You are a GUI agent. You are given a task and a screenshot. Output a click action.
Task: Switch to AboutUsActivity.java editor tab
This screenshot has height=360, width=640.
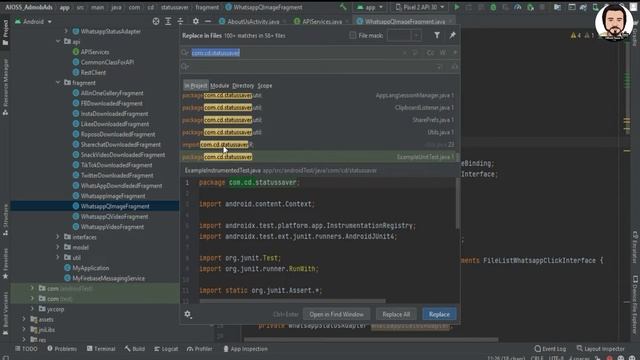point(253,21)
